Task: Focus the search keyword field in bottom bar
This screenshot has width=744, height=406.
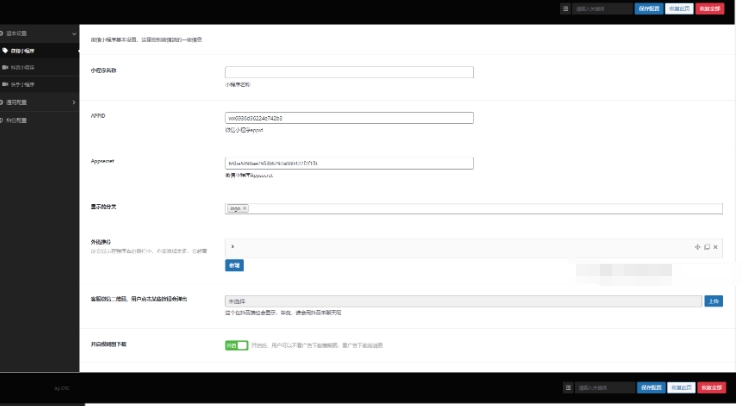Action: pyautogui.click(x=604, y=388)
